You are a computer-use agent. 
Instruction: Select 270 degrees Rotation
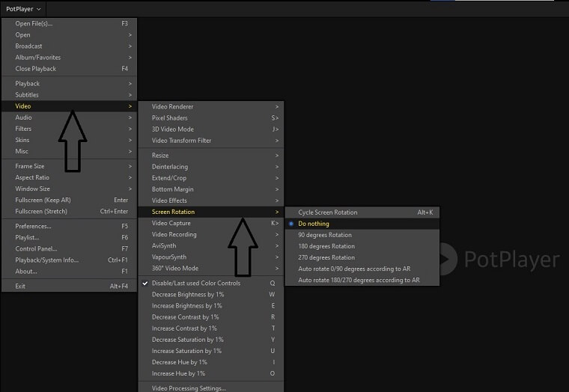[x=362, y=257]
